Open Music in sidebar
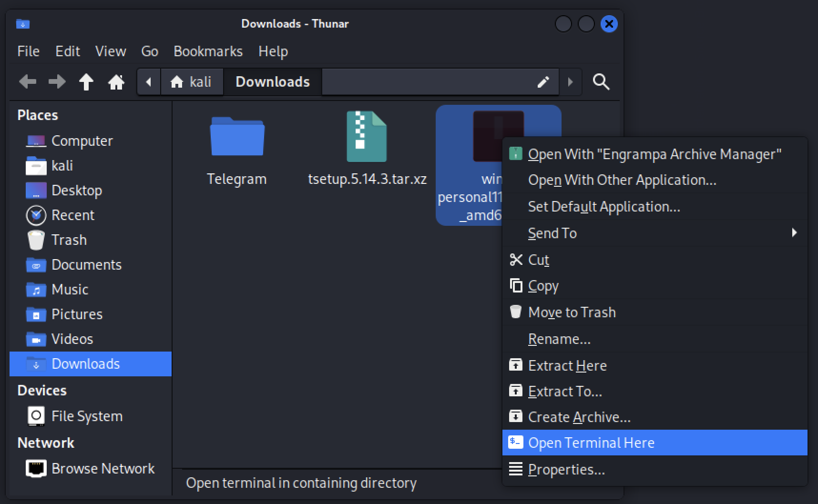The width and height of the screenshot is (818, 504). click(91, 290)
